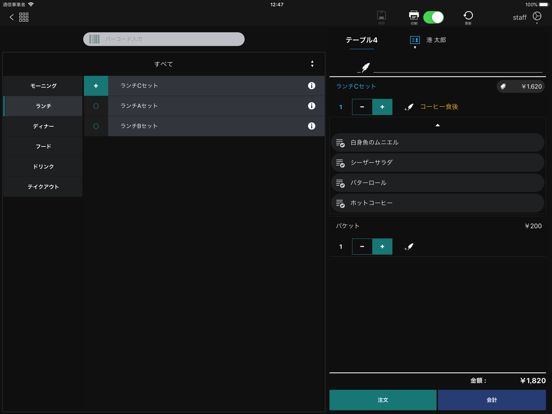Submit the order with 注文 button

(x=383, y=400)
